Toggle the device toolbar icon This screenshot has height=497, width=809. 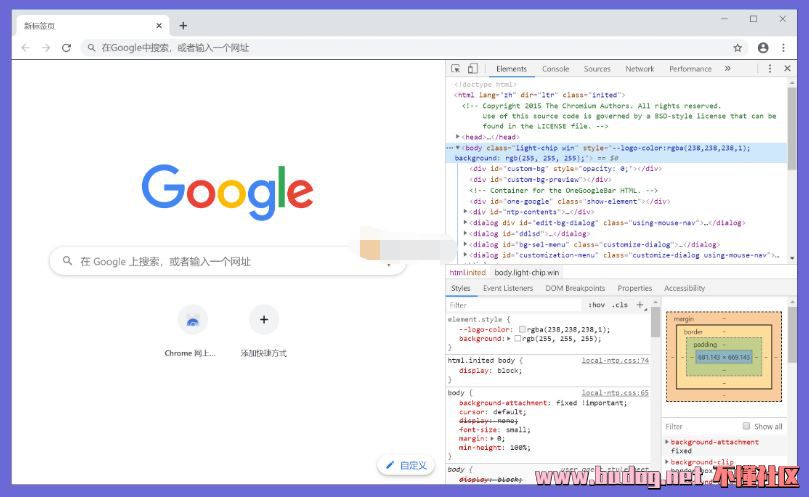[x=472, y=69]
